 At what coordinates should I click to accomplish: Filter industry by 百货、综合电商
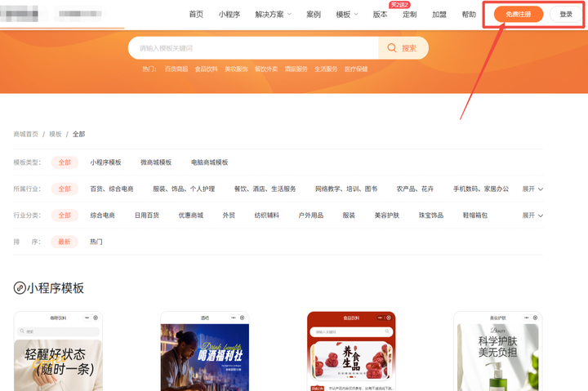[x=112, y=189]
